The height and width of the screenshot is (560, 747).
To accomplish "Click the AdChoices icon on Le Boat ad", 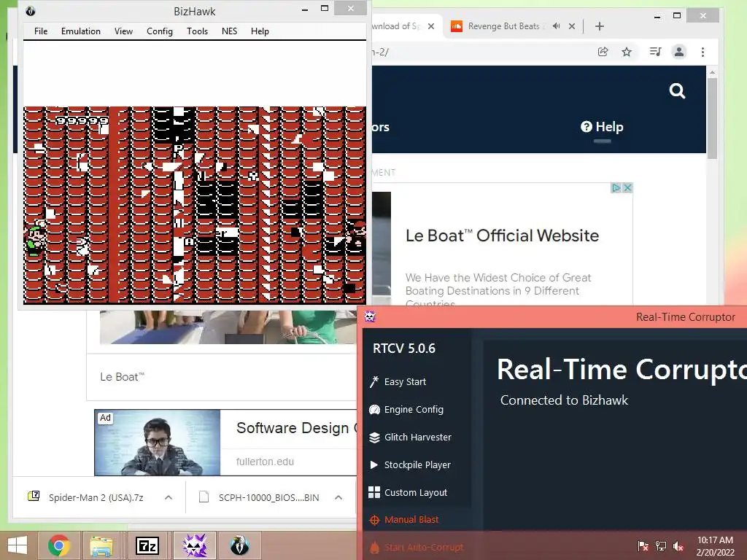I will (x=616, y=187).
